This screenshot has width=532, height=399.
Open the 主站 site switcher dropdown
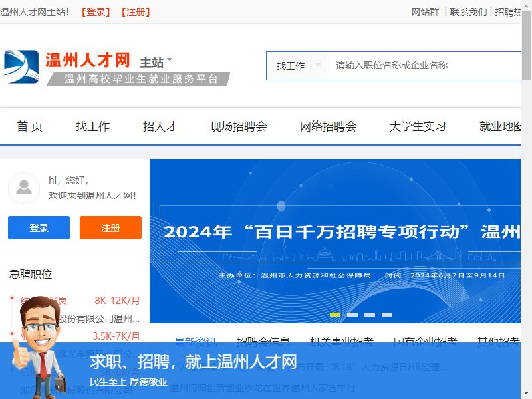coord(156,62)
